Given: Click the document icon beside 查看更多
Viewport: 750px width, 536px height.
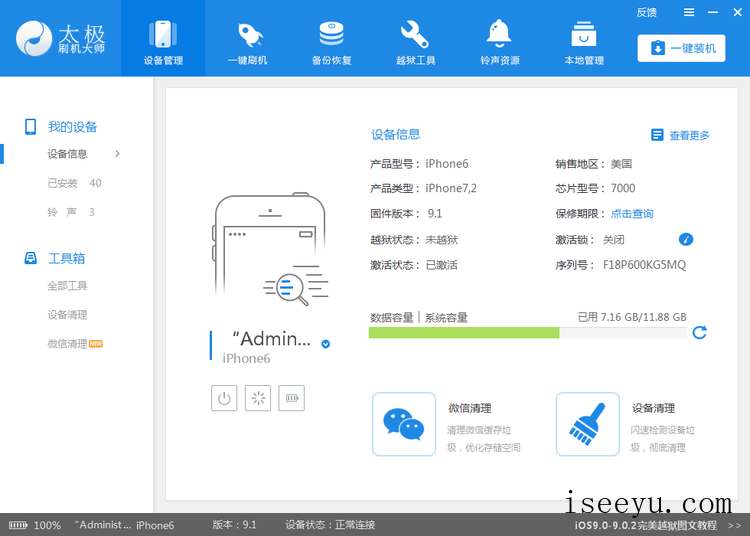Looking at the screenshot, I should (x=657, y=135).
